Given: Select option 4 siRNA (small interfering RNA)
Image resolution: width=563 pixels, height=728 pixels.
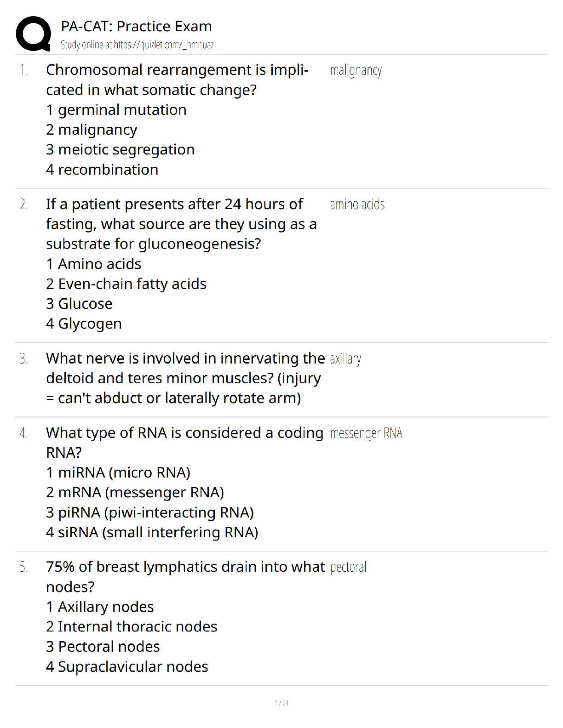Looking at the screenshot, I should 152,532.
